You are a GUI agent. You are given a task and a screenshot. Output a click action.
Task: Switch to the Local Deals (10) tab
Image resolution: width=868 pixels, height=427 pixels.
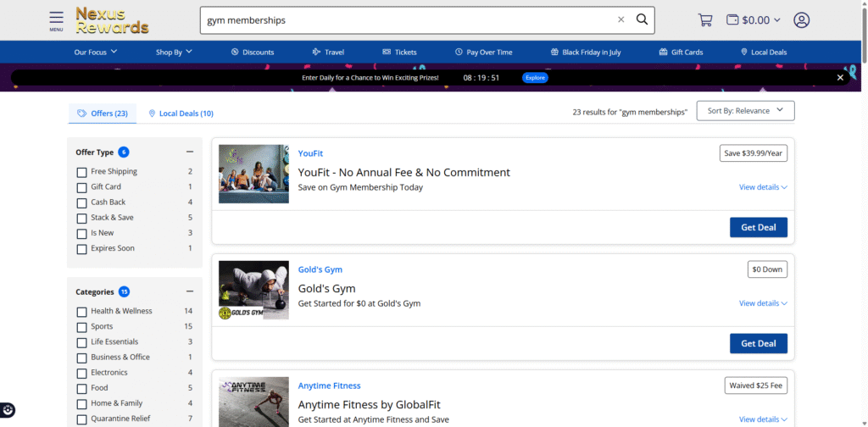[x=181, y=114]
